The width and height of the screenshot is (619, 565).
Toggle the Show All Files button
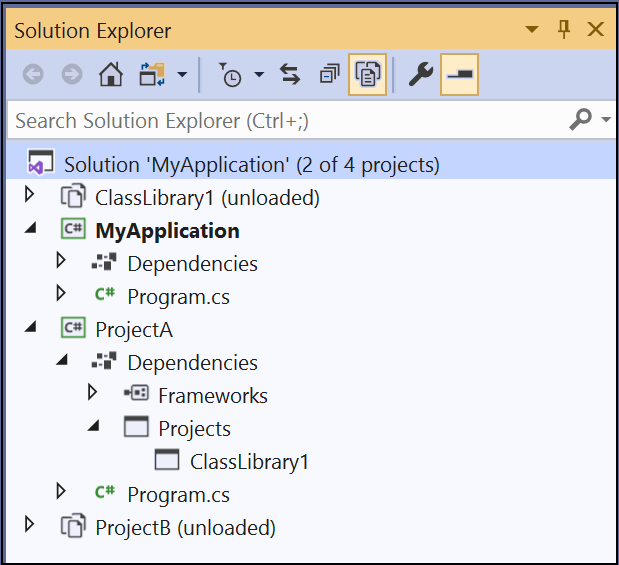[x=367, y=74]
